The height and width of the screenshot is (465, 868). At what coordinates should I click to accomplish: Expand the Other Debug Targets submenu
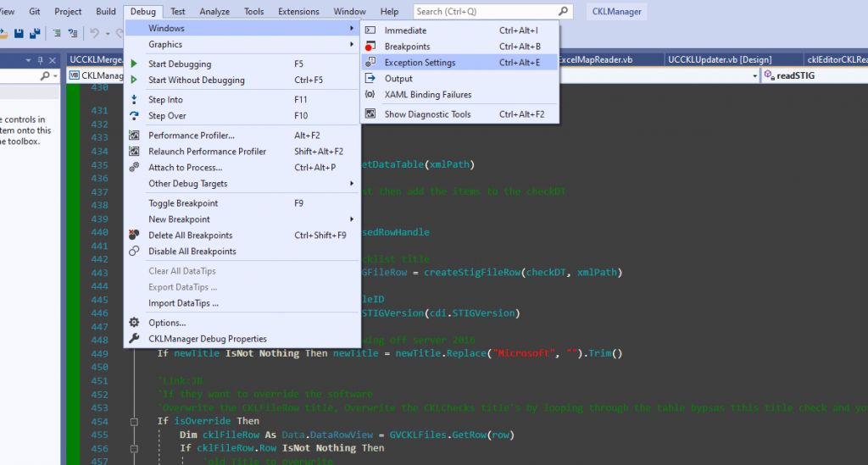(x=243, y=184)
